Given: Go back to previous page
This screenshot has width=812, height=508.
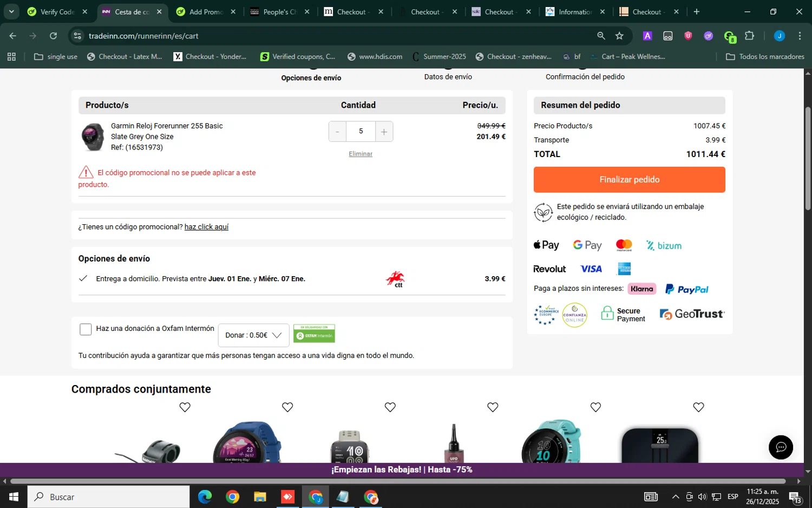Looking at the screenshot, I should tap(13, 36).
